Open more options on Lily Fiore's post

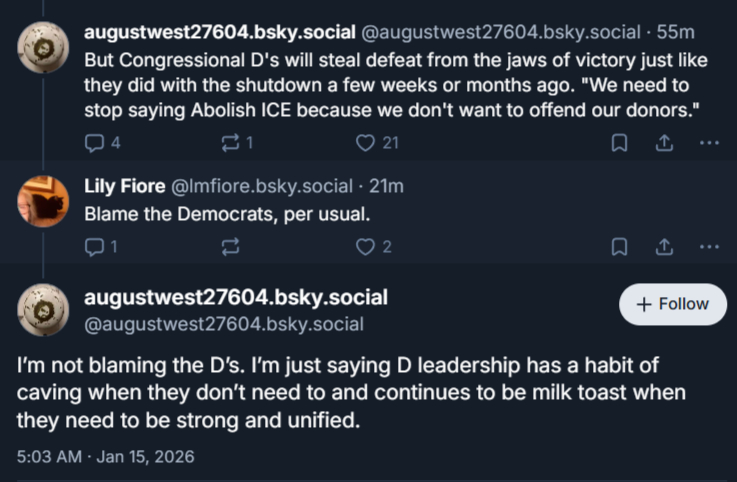709,246
